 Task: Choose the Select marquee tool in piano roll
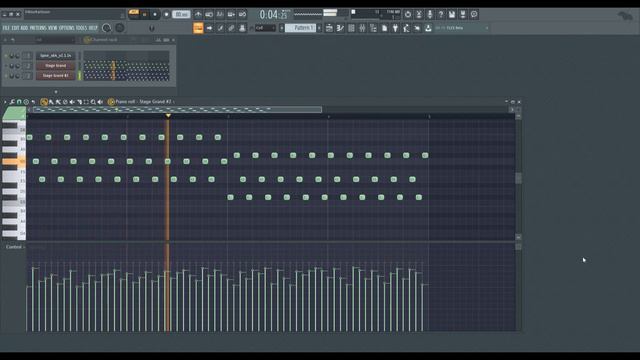point(86,102)
